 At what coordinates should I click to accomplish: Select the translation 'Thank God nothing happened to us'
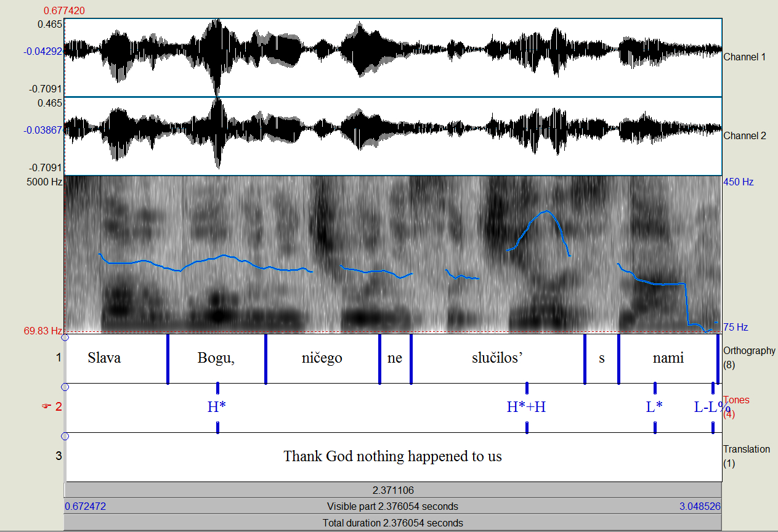pos(392,457)
